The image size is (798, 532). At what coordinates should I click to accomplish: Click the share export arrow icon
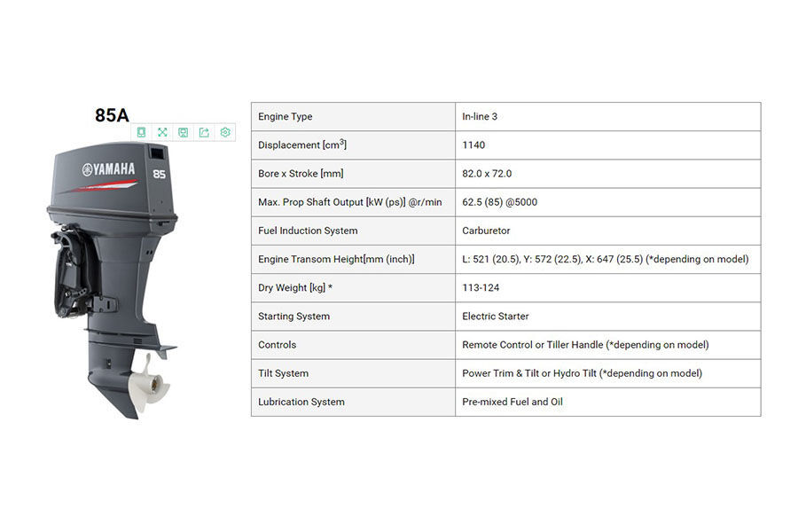(204, 132)
